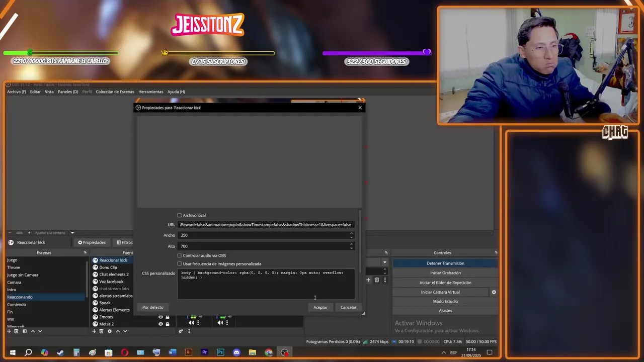
Task: Toggle visibility eye of Emotes source
Action: point(160,317)
